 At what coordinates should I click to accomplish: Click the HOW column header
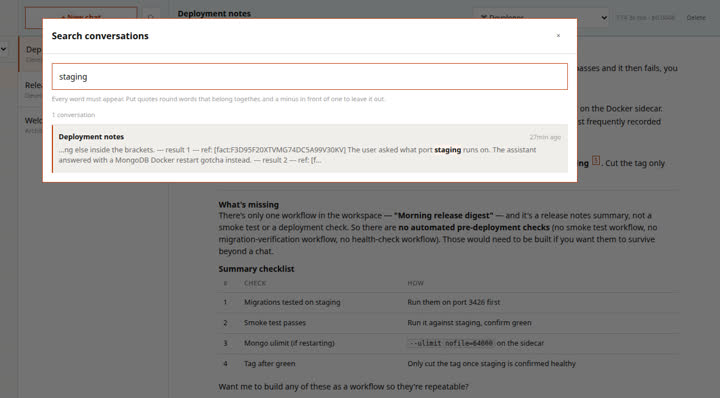point(416,283)
